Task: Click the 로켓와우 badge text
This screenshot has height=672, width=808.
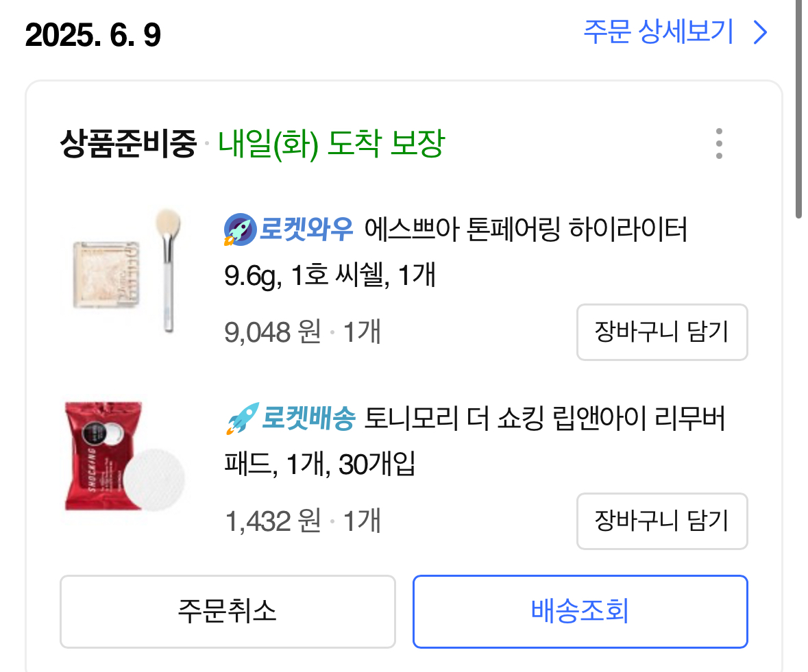Action: point(306,229)
